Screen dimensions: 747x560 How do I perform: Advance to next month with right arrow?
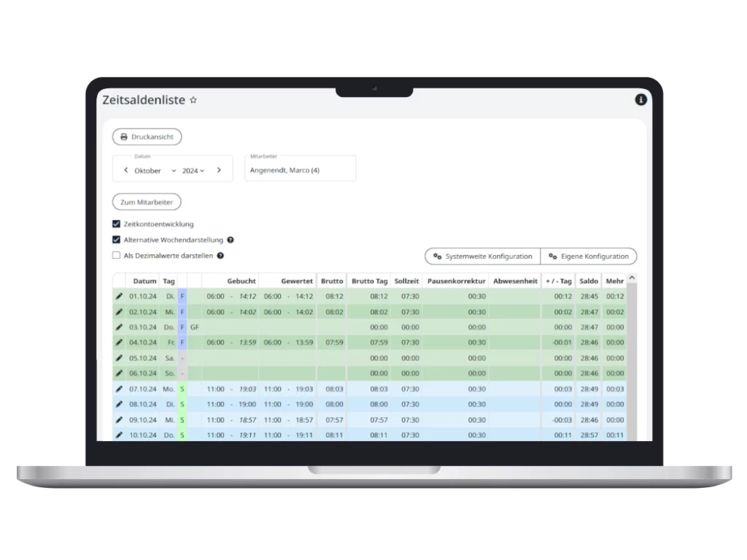click(x=219, y=170)
